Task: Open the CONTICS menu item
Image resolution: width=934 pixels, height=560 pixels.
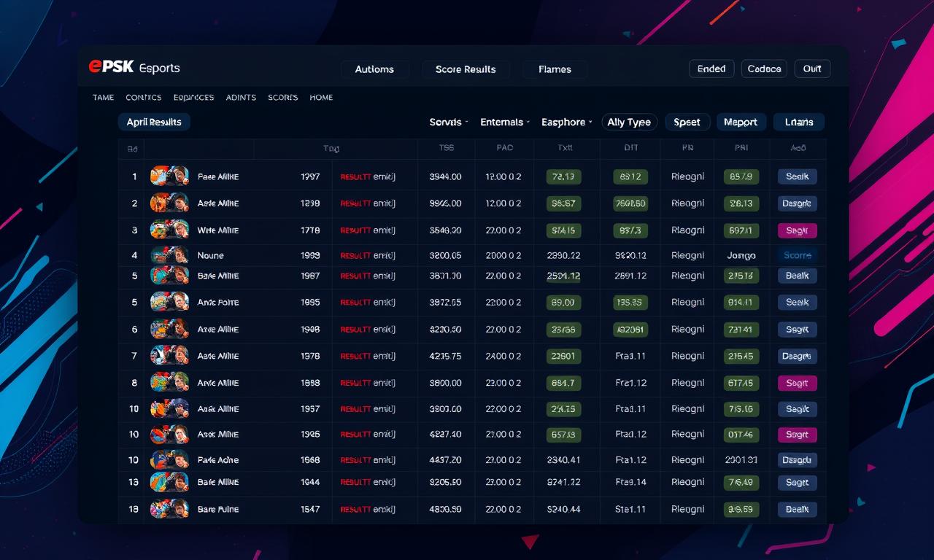Action: point(143,98)
